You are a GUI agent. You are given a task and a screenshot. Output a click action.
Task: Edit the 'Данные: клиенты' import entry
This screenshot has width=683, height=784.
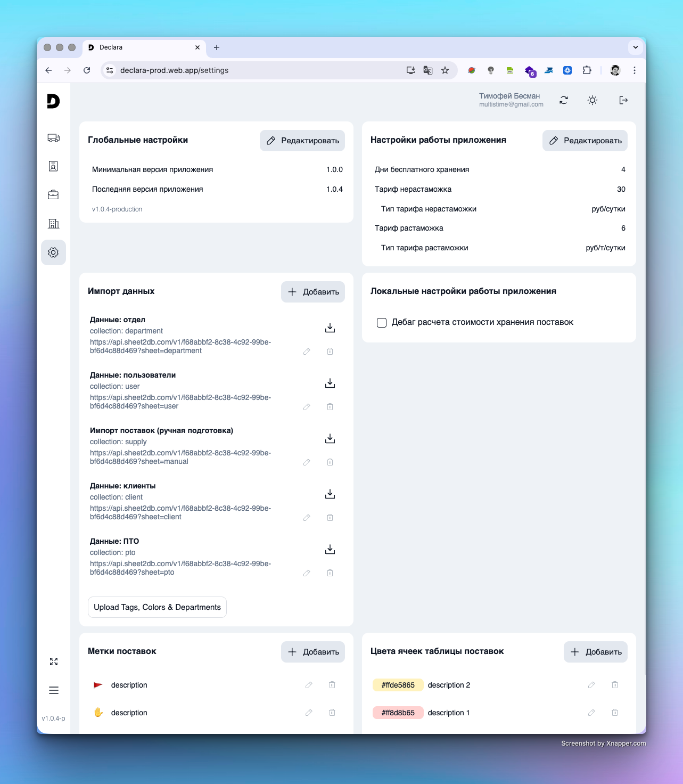[307, 518]
